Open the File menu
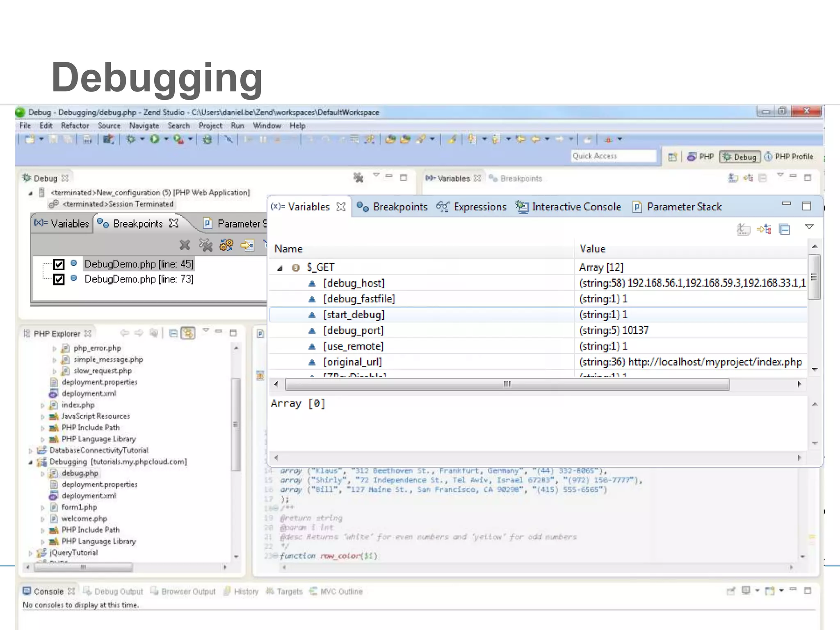840x630 pixels. coord(25,126)
